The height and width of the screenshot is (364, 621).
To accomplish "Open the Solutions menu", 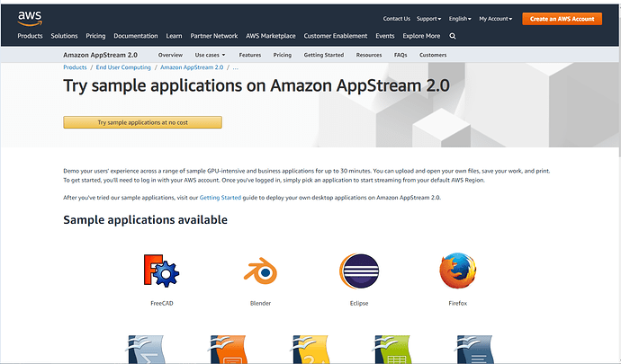I will click(64, 36).
